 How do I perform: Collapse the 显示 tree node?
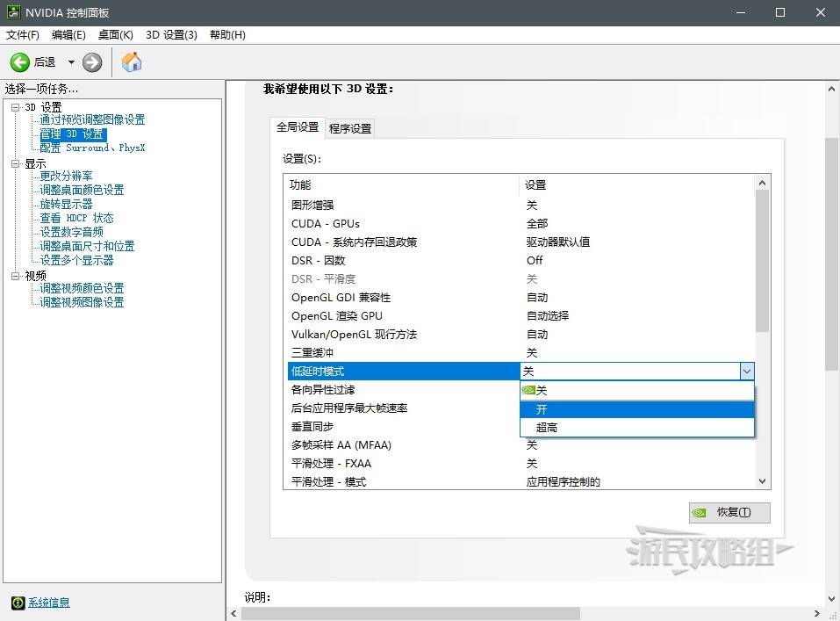15,163
